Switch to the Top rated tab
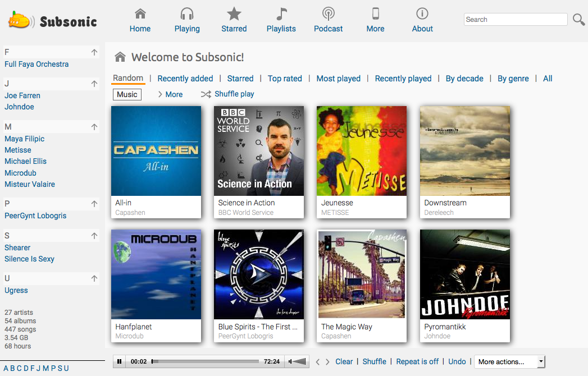 point(285,79)
